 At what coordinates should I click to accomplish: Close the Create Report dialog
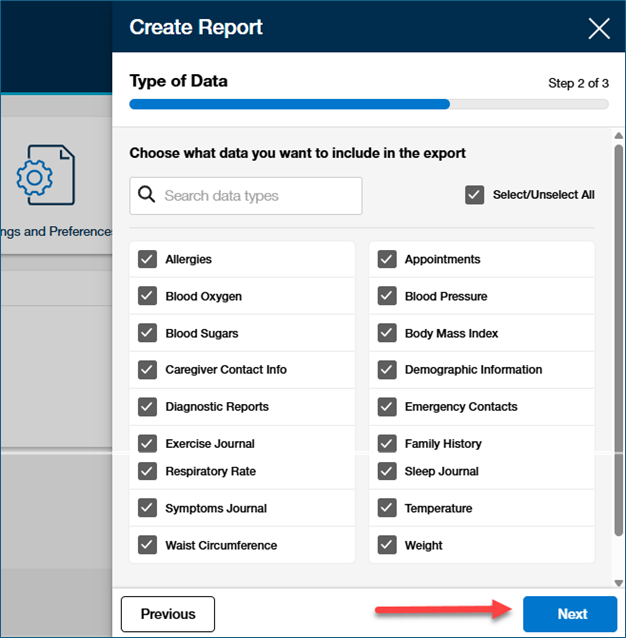598,28
